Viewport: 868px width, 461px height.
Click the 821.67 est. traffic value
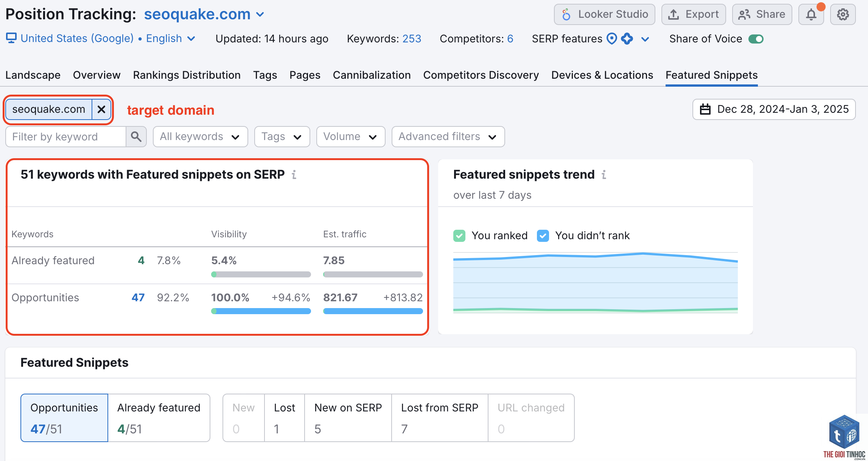tap(340, 297)
